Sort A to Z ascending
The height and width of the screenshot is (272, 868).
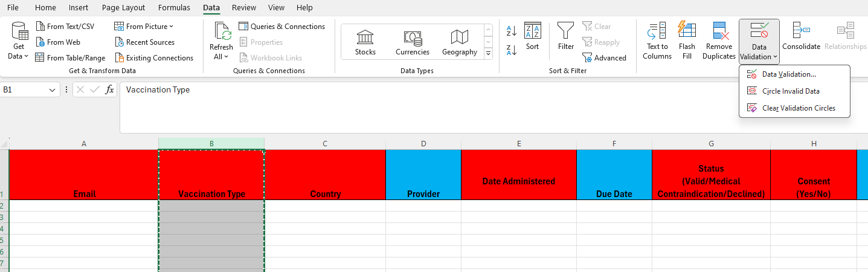[x=511, y=30]
